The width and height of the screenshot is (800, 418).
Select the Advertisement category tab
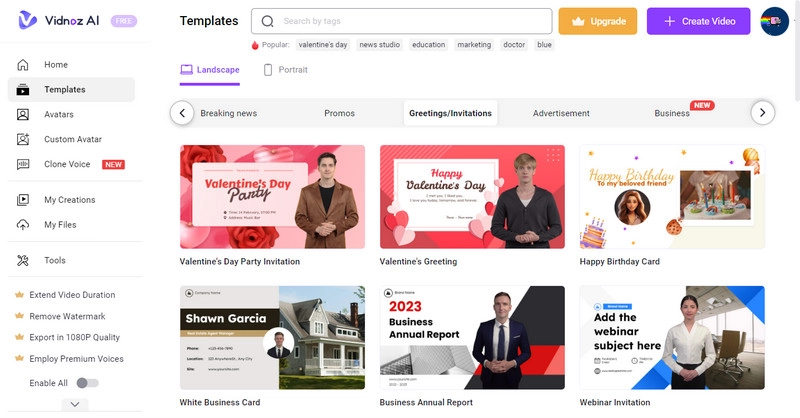(x=561, y=113)
